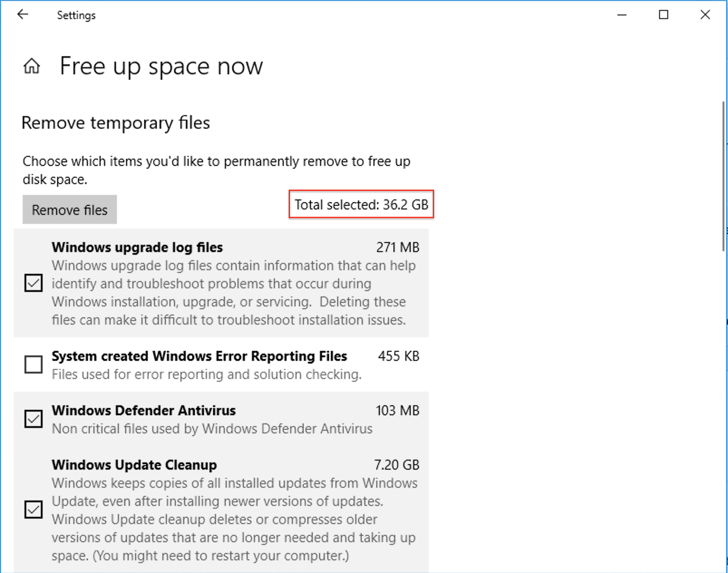
Task: Enable System created Windows Error Reporting checkbox
Action: coord(34,364)
